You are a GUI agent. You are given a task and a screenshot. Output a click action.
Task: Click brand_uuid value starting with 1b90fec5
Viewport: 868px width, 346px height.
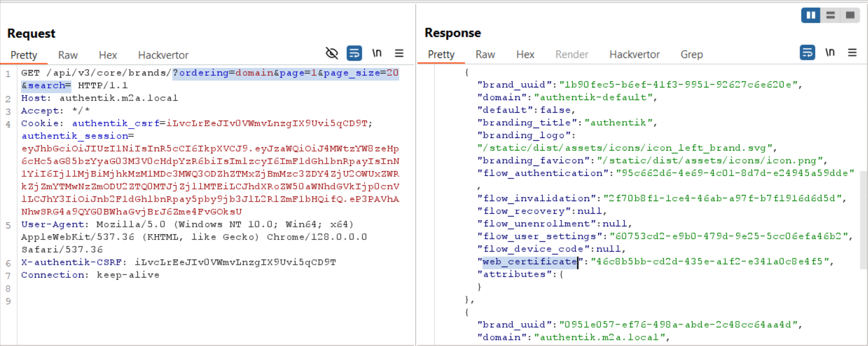[678, 85]
